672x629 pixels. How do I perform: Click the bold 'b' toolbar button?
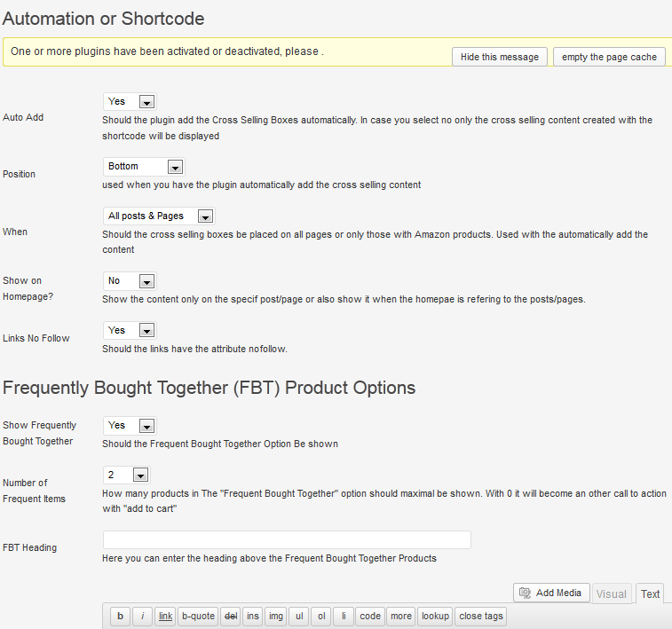point(121,617)
